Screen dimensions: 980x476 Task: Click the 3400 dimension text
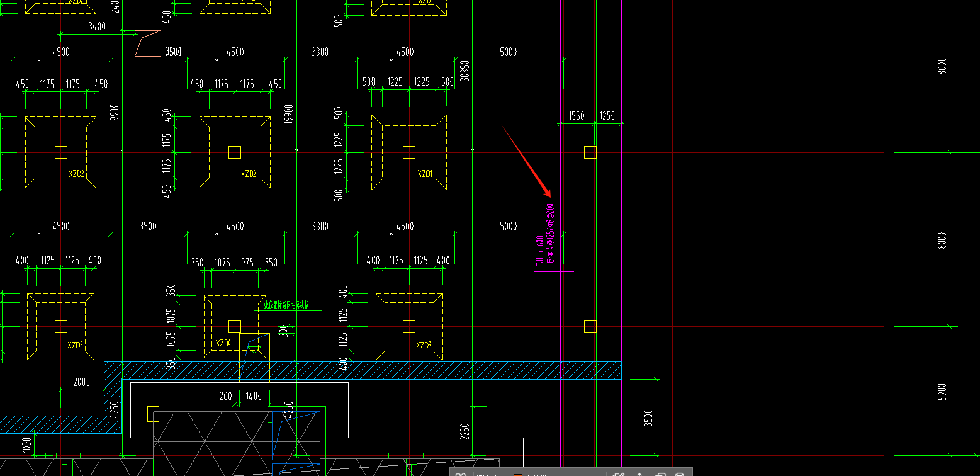(97, 26)
